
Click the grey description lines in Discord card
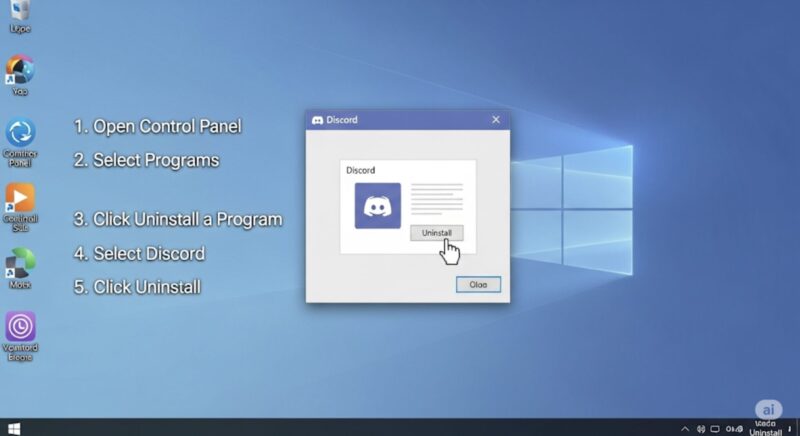[x=437, y=199]
